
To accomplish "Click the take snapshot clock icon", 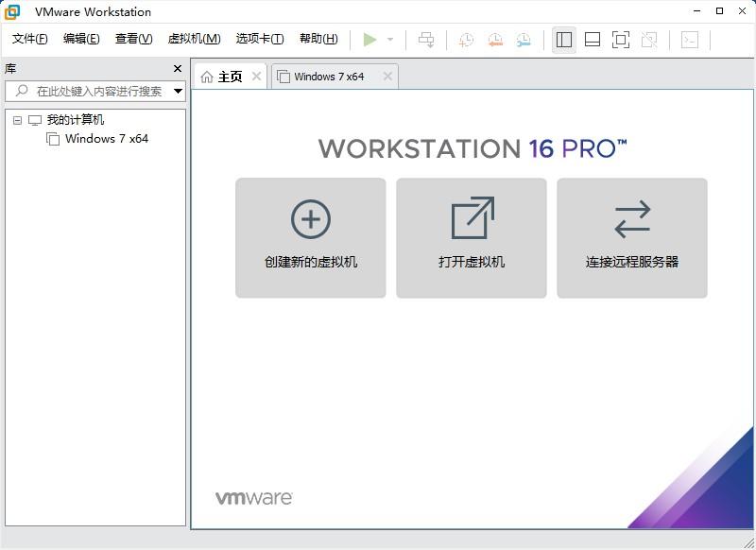I will click(x=466, y=40).
